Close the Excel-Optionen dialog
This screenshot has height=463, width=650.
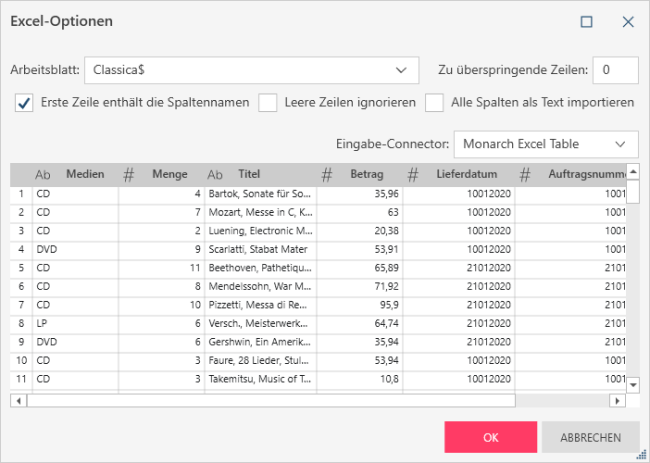[x=628, y=21]
